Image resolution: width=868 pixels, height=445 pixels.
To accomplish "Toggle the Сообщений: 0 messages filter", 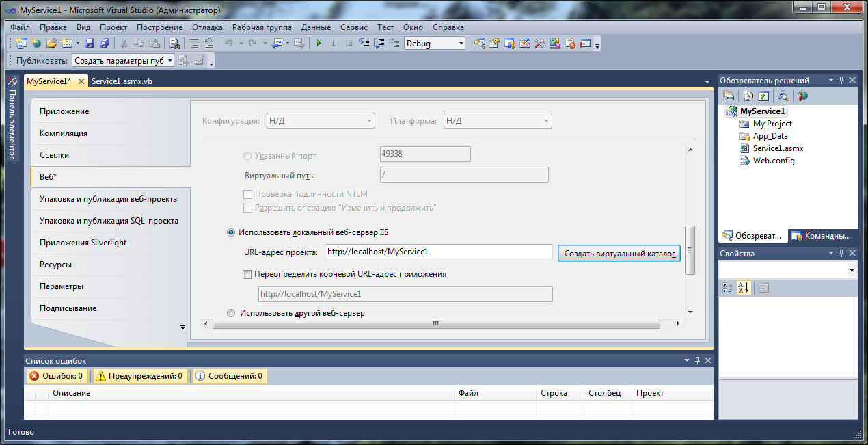I will pyautogui.click(x=230, y=376).
